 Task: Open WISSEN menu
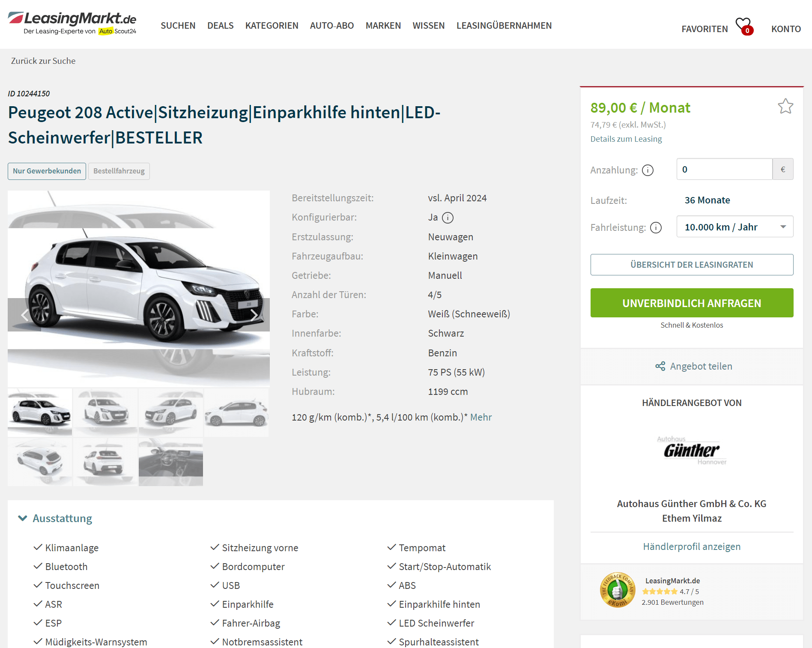click(x=429, y=26)
